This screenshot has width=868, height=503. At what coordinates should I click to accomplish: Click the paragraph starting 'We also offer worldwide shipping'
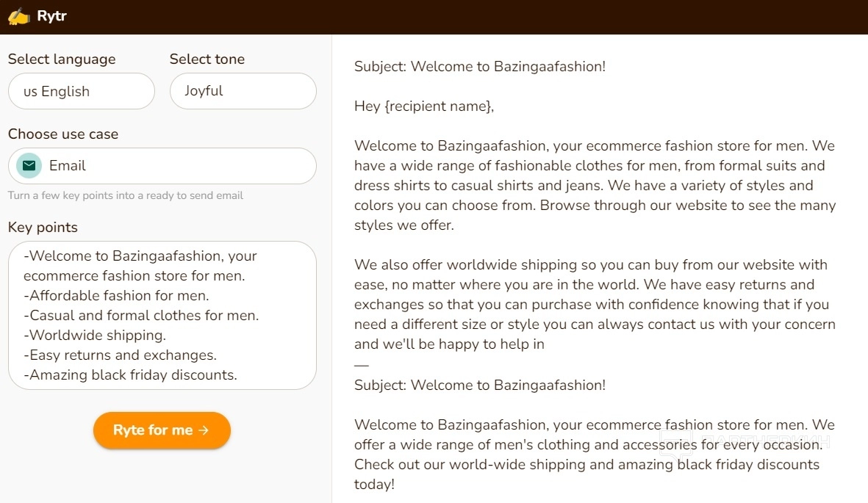pyautogui.click(x=594, y=304)
